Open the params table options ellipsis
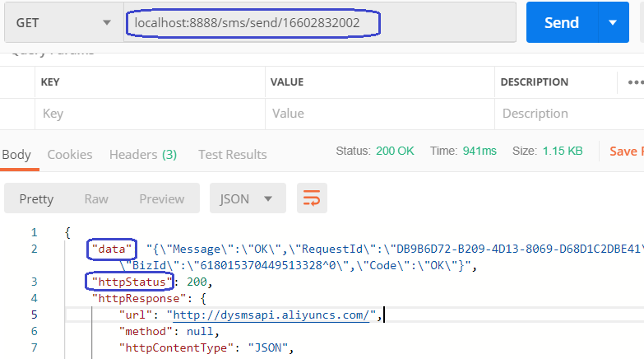Screen dimensions: 644x359 pyautogui.click(x=635, y=82)
